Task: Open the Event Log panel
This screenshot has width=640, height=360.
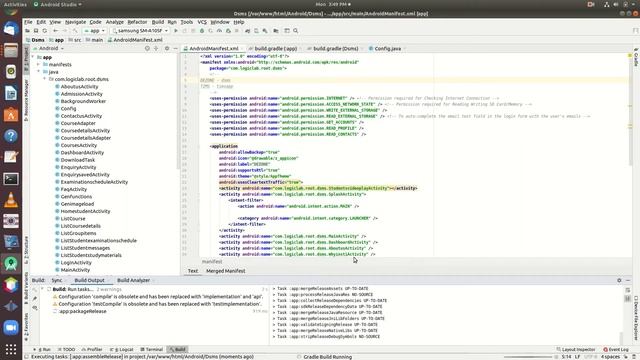Action: (616, 349)
